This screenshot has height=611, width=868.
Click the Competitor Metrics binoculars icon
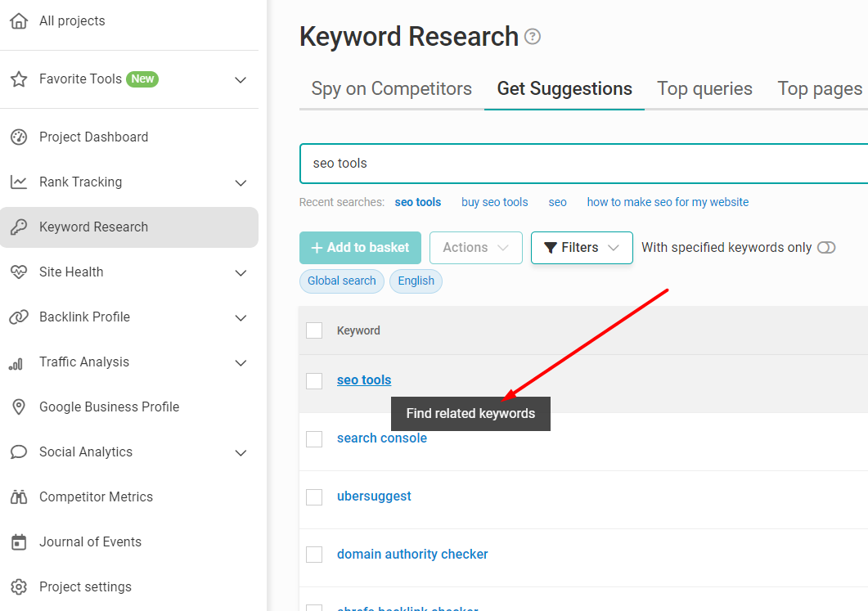[19, 497]
